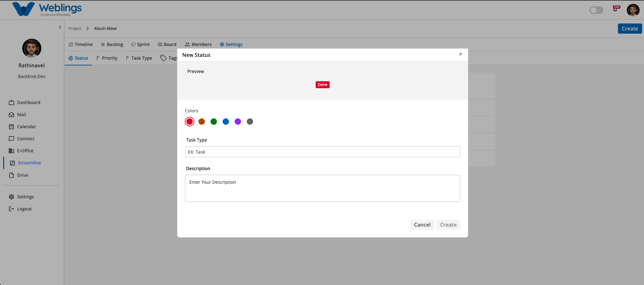Select the Status sub-tab
This screenshot has width=644, height=285.
78,58
